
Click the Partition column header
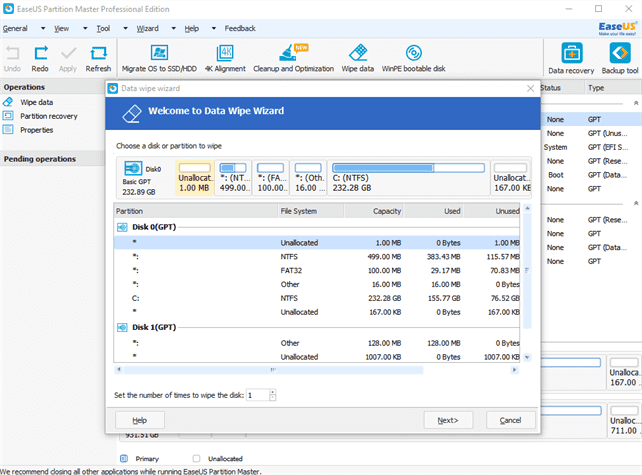[196, 211]
